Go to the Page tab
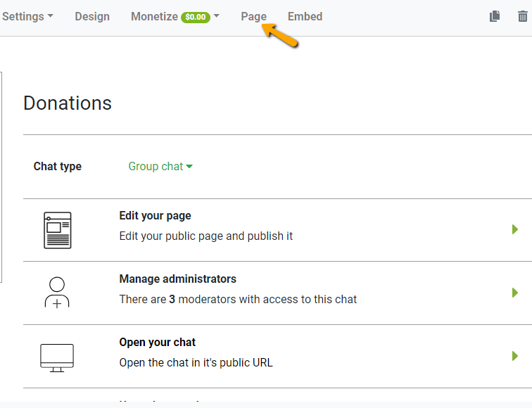 pyautogui.click(x=253, y=16)
